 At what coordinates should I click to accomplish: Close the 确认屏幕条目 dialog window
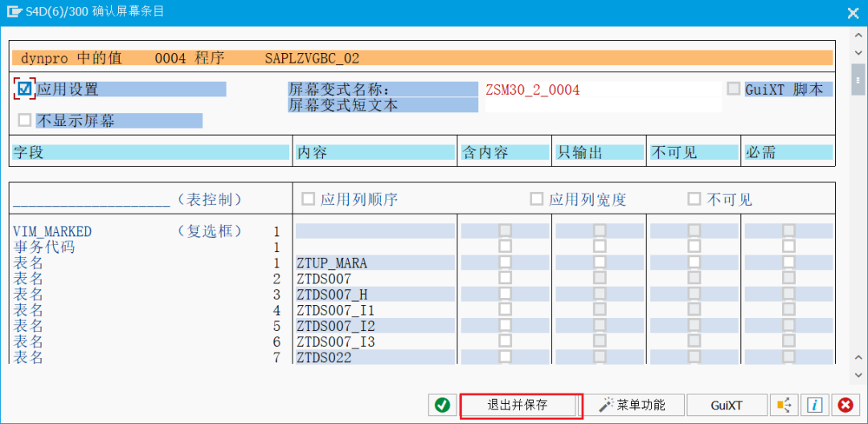[853, 13]
